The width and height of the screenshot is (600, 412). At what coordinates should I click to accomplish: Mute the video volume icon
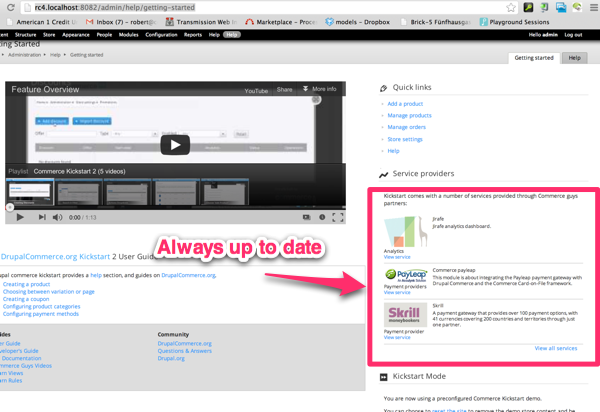(57, 217)
